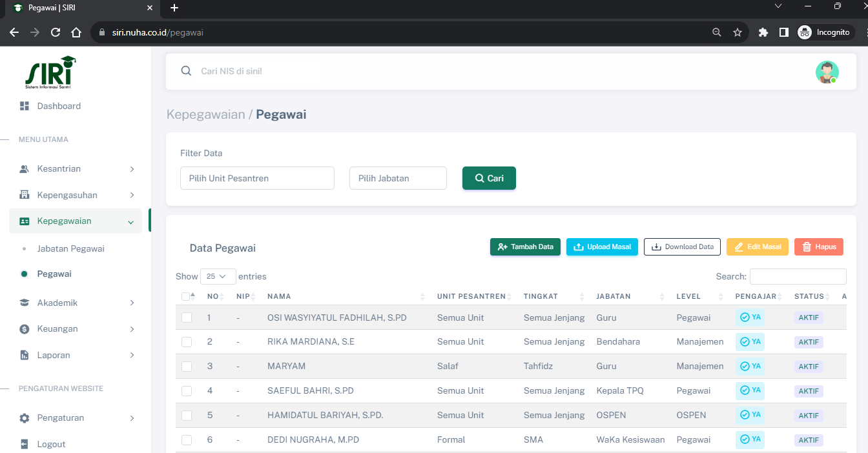Tick the checkbox for OSI WASYIYATUL FADHILAH
Image resolution: width=868 pixels, height=453 pixels.
(x=187, y=317)
